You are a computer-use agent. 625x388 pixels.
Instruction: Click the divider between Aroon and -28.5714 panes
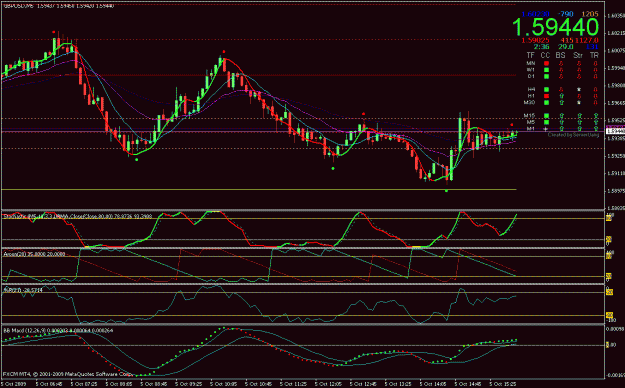[303, 284]
